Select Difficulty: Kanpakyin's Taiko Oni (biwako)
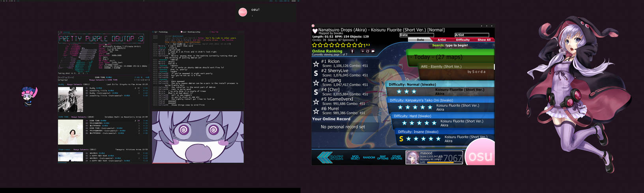 point(441,104)
